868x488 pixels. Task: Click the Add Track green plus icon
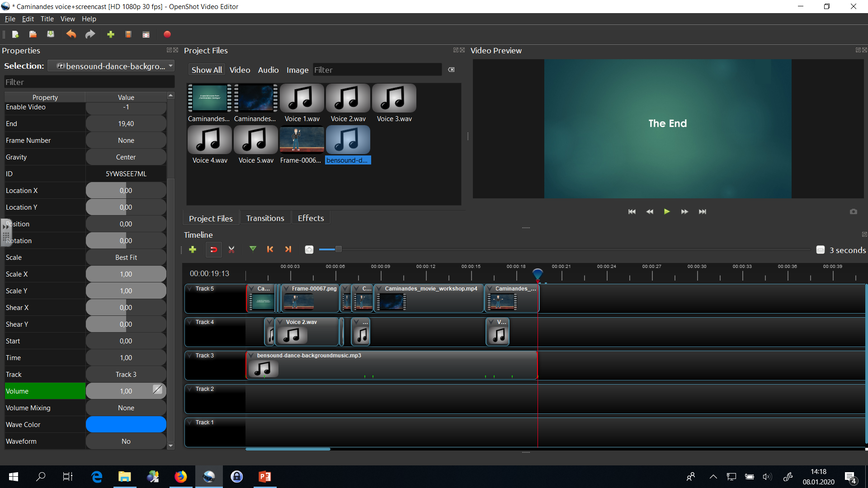click(x=193, y=249)
